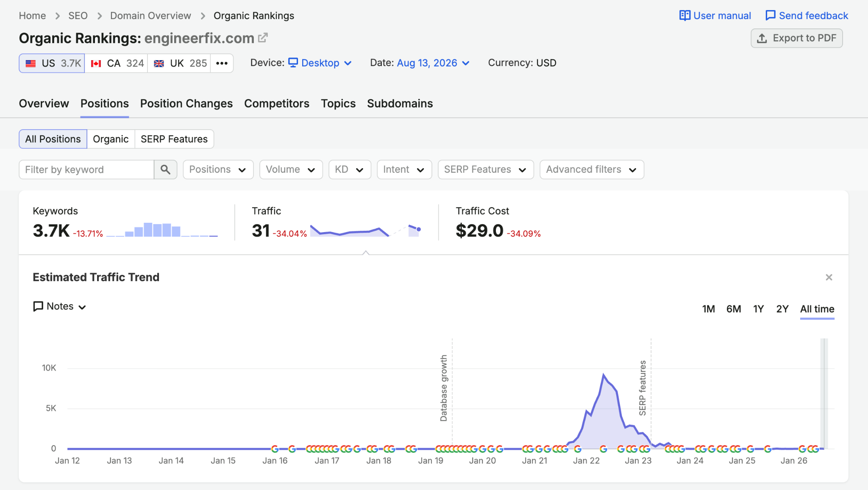Open more countries via three-dots icon

tap(222, 63)
